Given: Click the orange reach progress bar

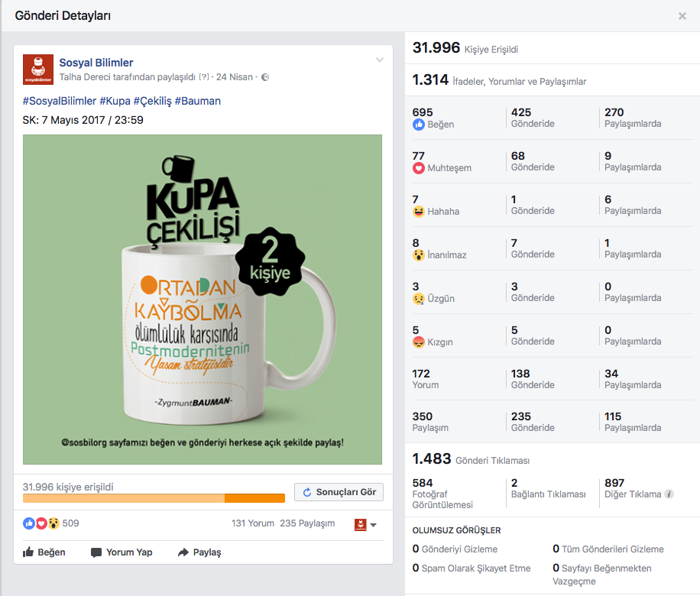Looking at the screenshot, I should [154, 498].
